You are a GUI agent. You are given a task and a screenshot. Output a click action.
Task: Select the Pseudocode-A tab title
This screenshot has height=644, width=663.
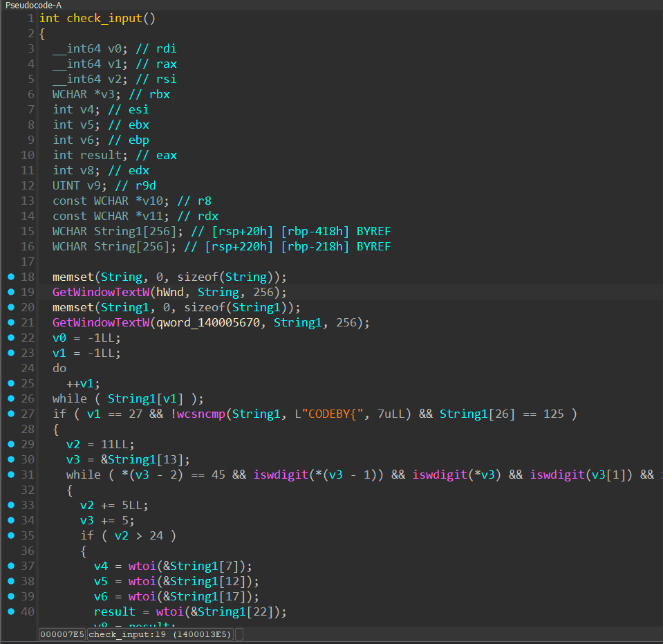[x=32, y=5]
